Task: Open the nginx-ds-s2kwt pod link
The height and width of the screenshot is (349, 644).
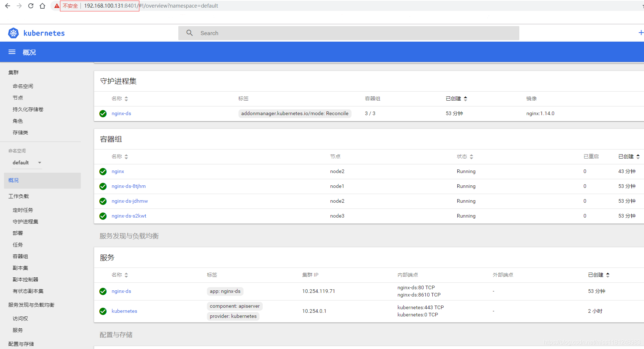Action: 129,216
